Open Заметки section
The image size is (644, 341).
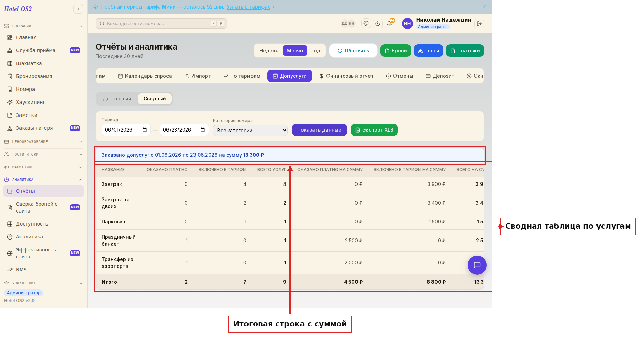(44, 115)
